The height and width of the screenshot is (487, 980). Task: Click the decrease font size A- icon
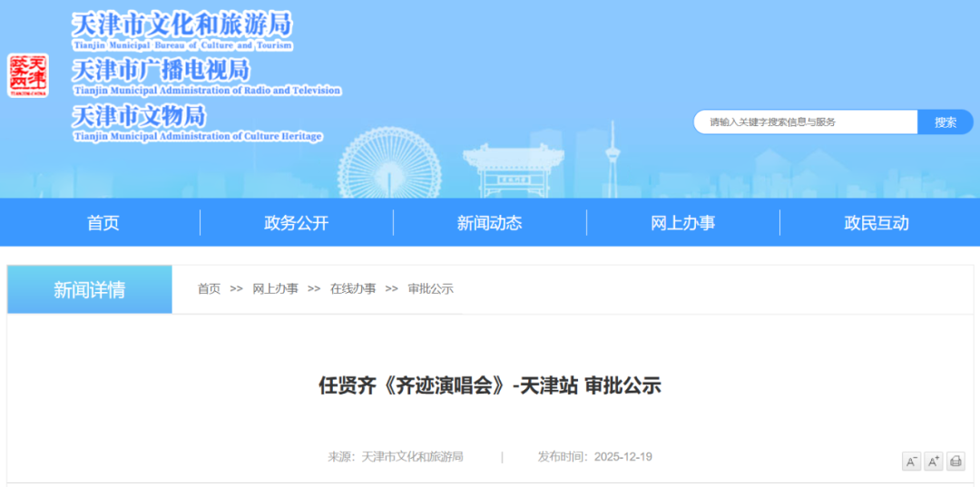[x=911, y=462]
